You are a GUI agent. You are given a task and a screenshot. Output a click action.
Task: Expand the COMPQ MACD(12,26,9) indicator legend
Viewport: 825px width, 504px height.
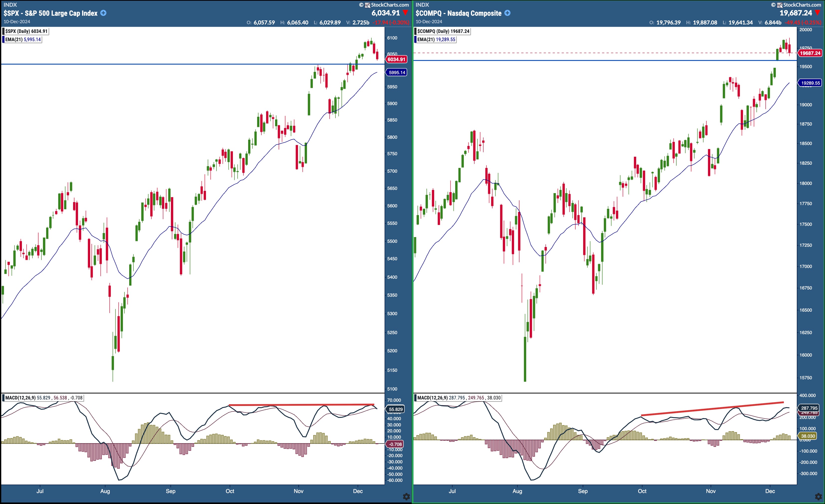pyautogui.click(x=458, y=398)
